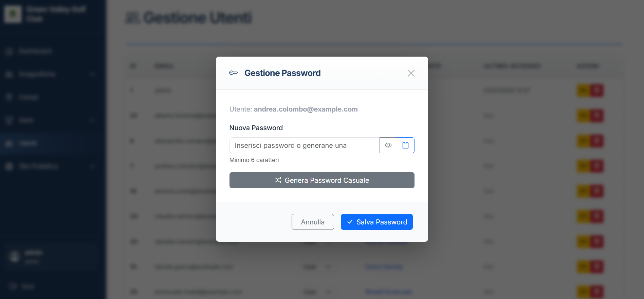Expand the Sito Pubblico chevron

[92, 166]
